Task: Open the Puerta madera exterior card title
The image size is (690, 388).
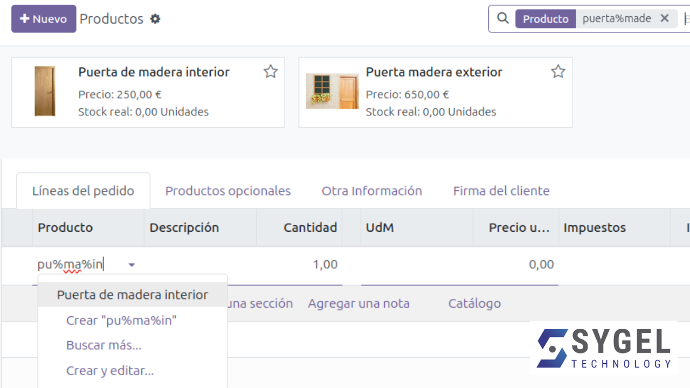Action: [x=434, y=72]
